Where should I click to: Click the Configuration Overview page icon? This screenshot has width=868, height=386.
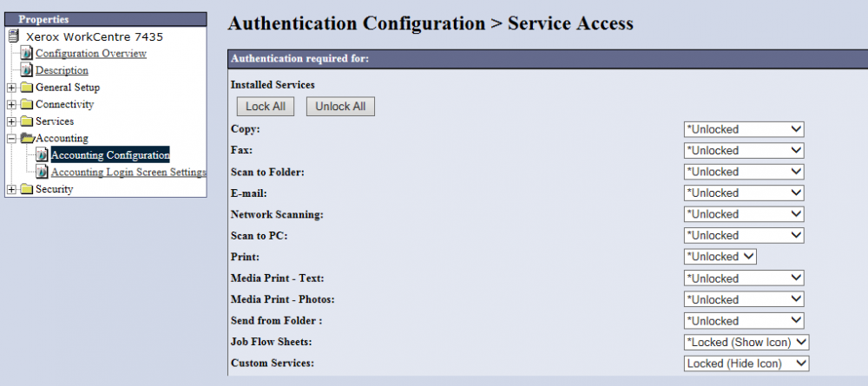click(x=27, y=54)
